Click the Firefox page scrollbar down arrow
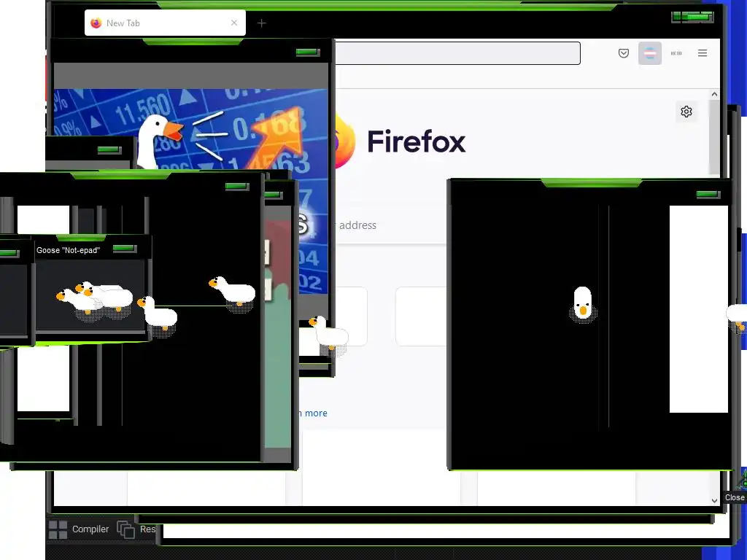This screenshot has height=560, width=747. click(x=714, y=500)
